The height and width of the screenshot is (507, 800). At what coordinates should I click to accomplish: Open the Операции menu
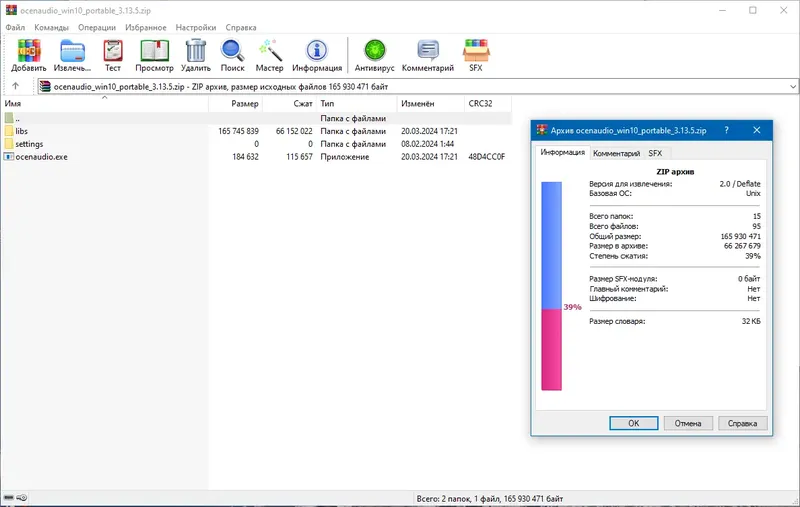(x=97, y=28)
